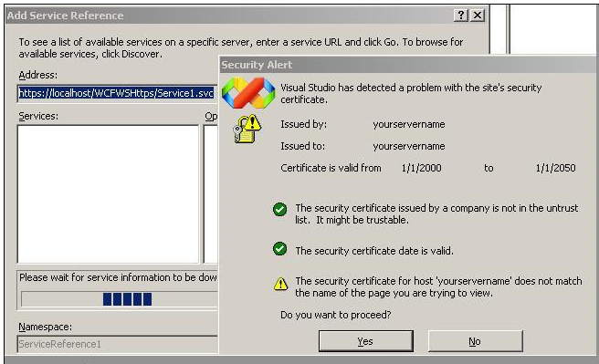This screenshot has width=599, height=364.
Task: Click the 1/1/2000 valid-from date
Action: [x=421, y=168]
